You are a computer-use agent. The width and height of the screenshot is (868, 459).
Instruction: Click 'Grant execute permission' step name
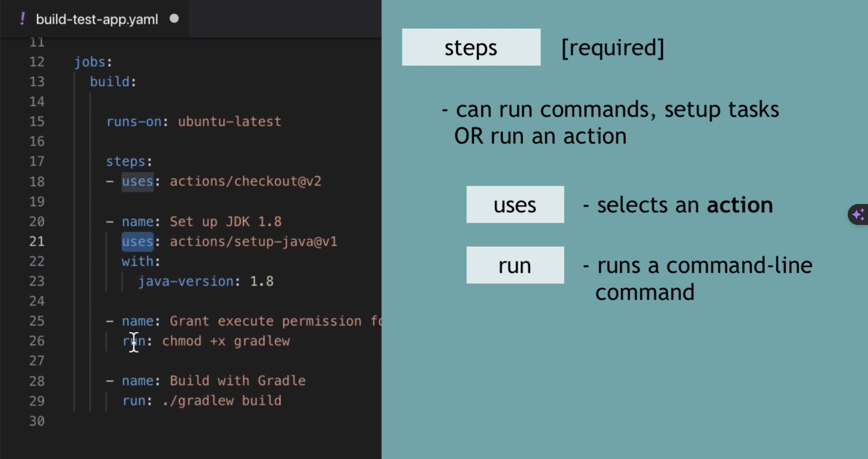pos(276,321)
